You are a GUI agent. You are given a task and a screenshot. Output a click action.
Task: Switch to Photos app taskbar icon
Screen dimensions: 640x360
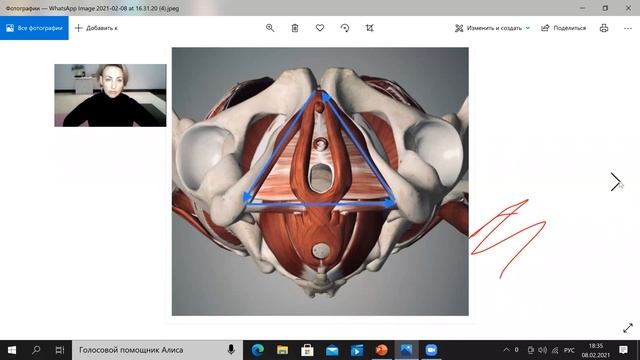(x=406, y=350)
